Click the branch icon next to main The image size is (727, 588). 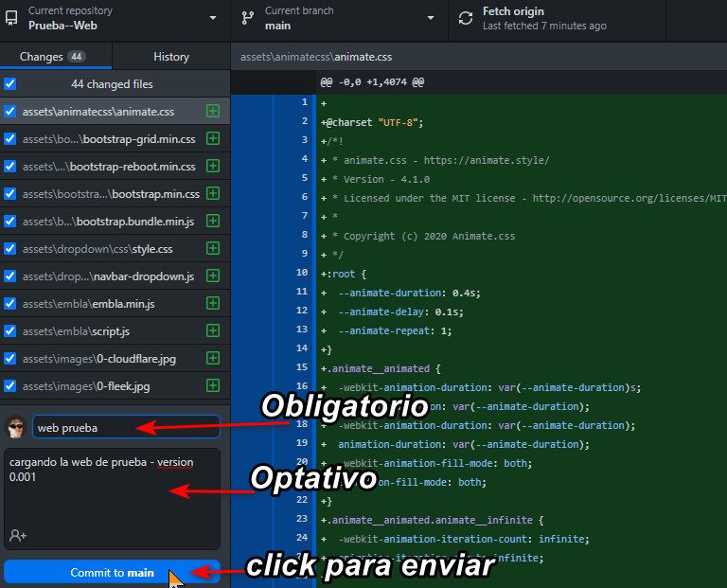248,18
